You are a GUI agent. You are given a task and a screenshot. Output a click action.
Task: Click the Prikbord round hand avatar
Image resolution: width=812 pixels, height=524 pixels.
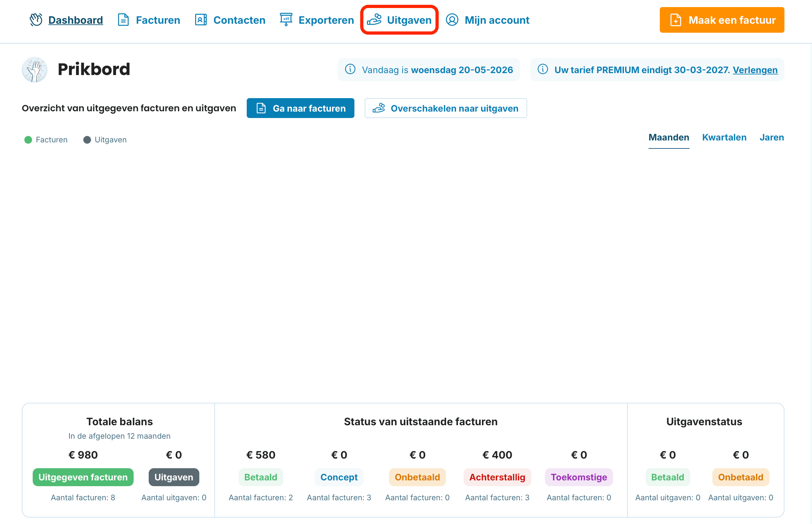click(35, 70)
